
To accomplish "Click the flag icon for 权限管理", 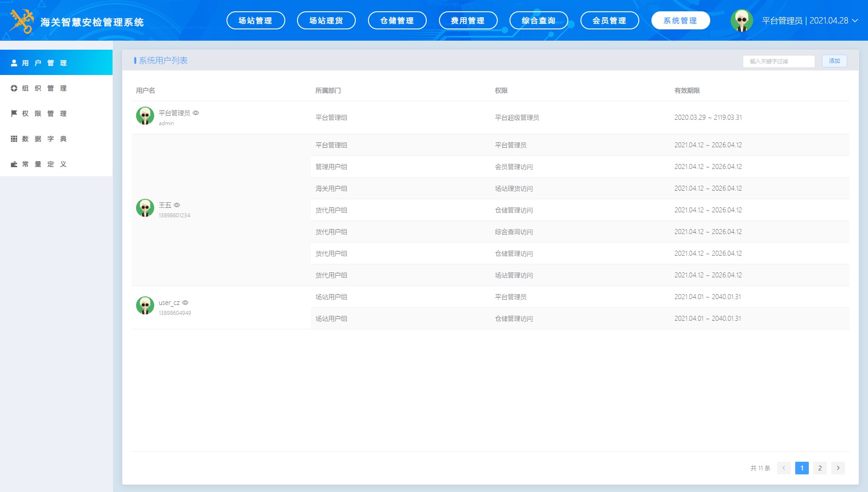I will (x=14, y=113).
